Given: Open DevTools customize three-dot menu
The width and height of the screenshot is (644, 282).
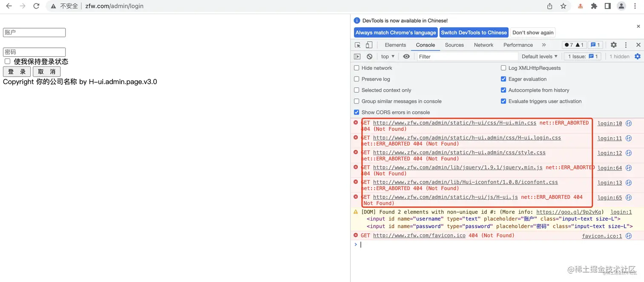Looking at the screenshot, I should coord(626,45).
